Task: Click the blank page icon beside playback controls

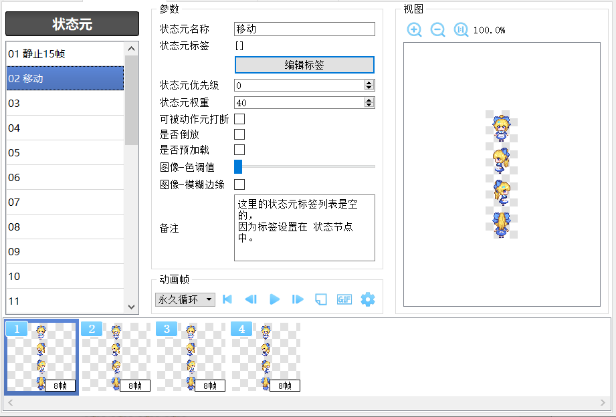Action: click(320, 299)
